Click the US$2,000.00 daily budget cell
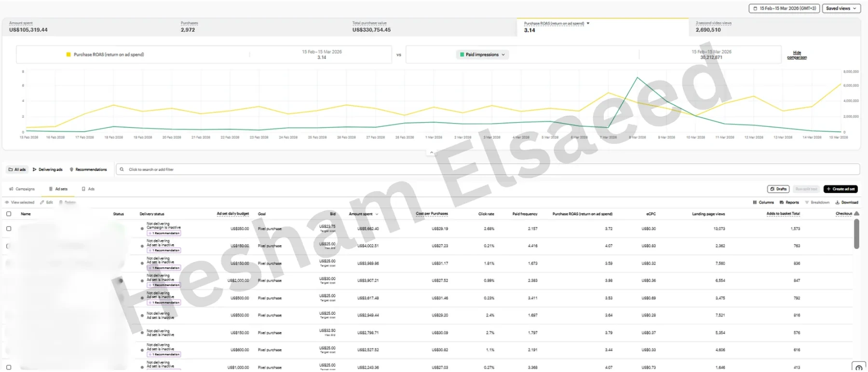 [238, 280]
